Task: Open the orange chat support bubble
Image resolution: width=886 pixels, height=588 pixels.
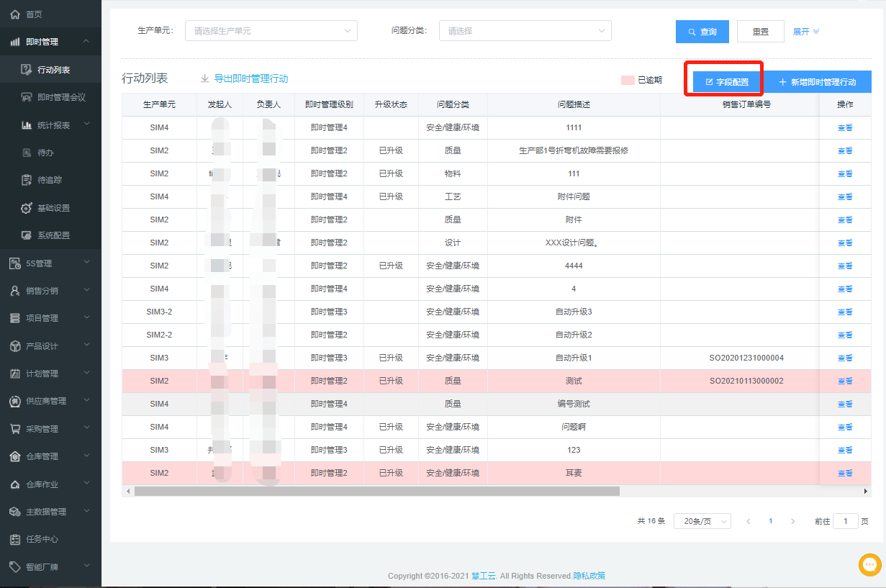Action: [x=870, y=565]
